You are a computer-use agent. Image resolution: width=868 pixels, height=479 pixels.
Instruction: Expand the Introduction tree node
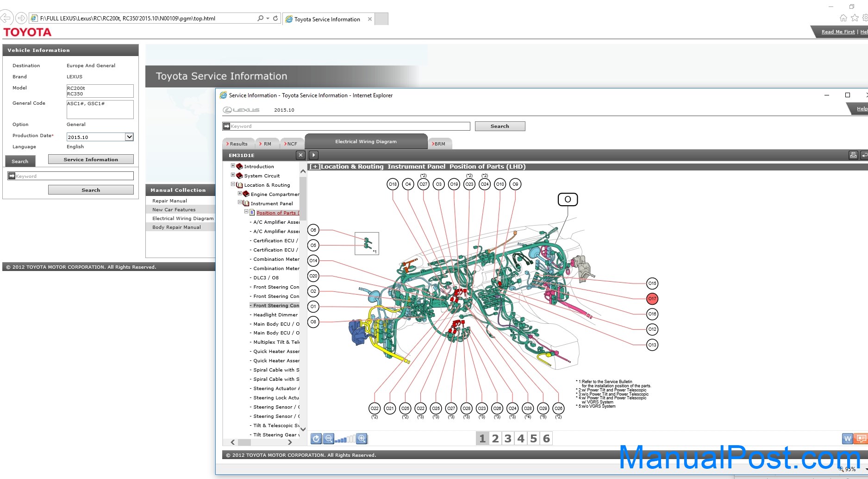233,165
